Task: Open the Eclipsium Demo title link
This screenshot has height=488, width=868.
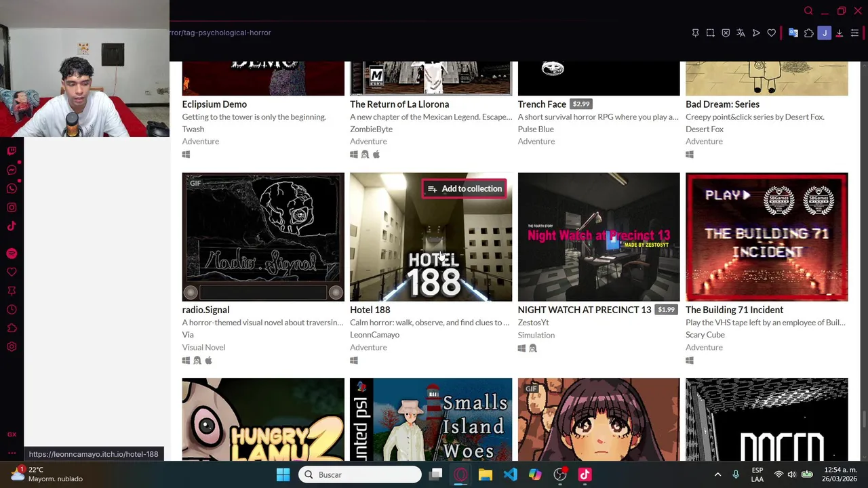Action: tap(214, 104)
